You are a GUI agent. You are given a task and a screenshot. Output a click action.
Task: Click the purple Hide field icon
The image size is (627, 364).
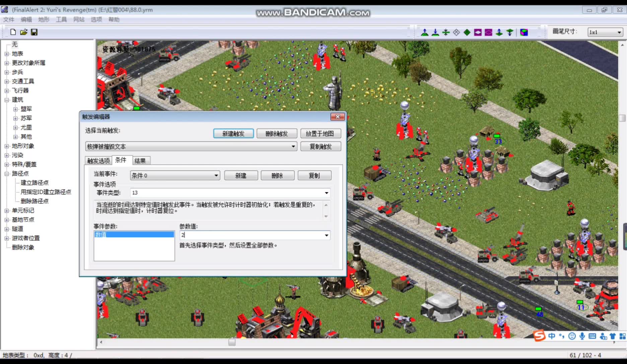pos(478,32)
